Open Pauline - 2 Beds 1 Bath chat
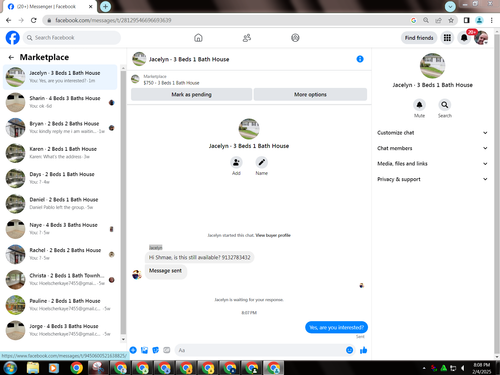This screenshot has width=500, height=375. [60, 305]
